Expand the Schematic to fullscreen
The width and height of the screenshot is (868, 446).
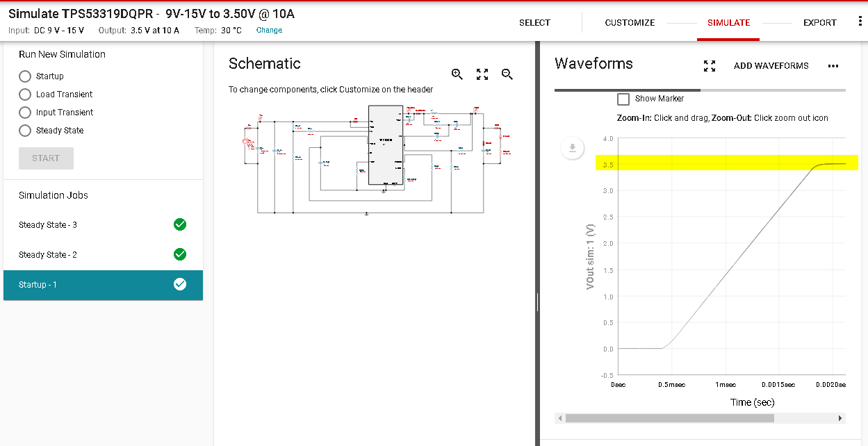[x=482, y=74]
